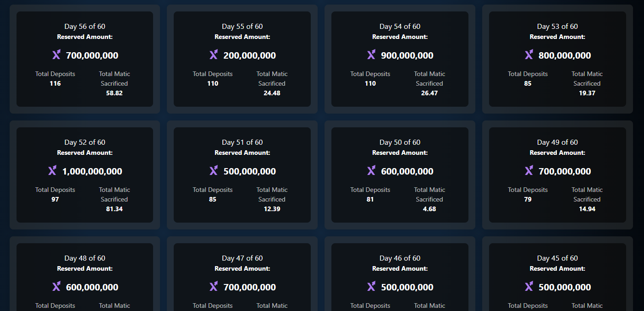Screen dimensions: 644x311
Task: Click the X token icon on Day 53 card
Action: click(529, 55)
